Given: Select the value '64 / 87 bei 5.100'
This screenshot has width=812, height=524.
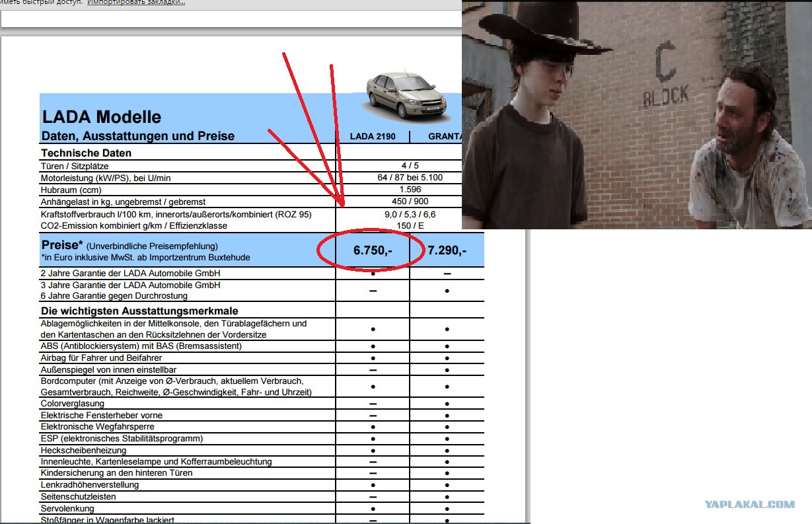Looking at the screenshot, I should (x=410, y=178).
